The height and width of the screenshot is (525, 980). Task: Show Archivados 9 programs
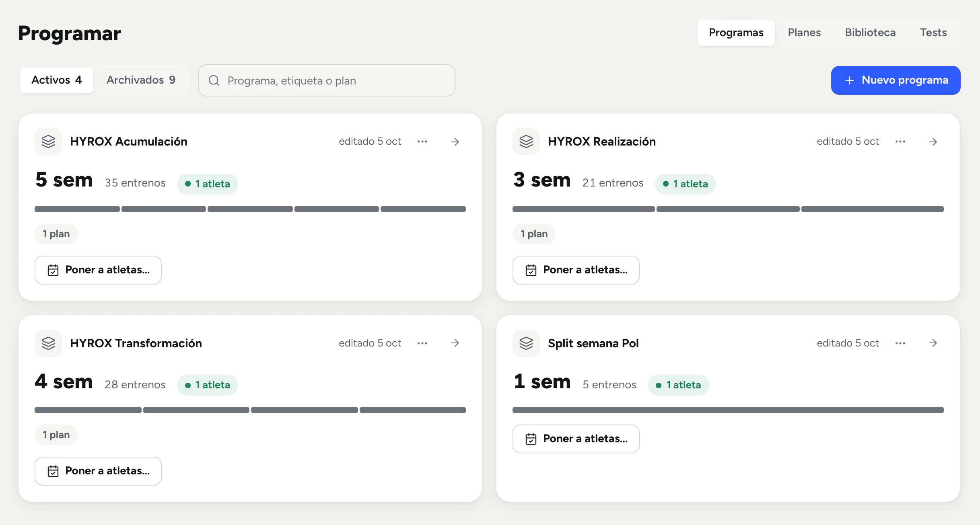pos(141,80)
